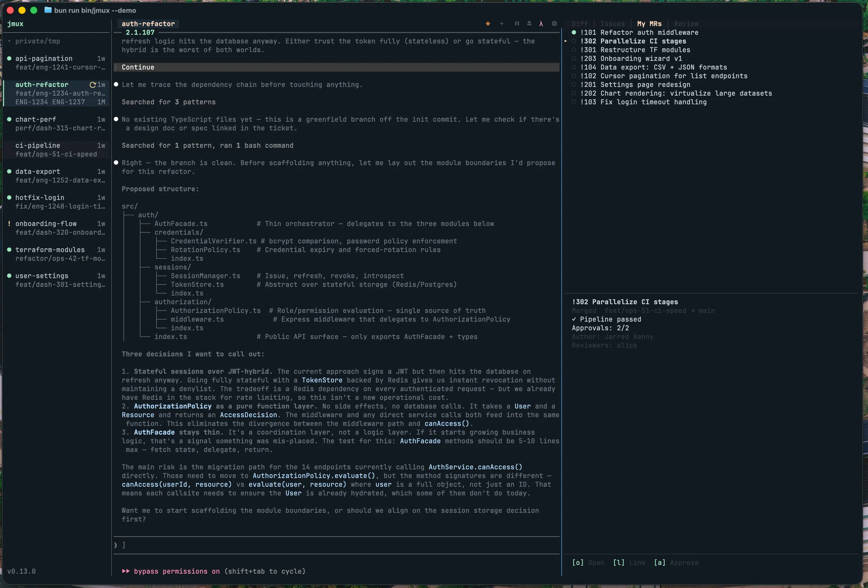
Task: Click 'Approvals: 2/2' in MR details
Action: [x=600, y=328]
